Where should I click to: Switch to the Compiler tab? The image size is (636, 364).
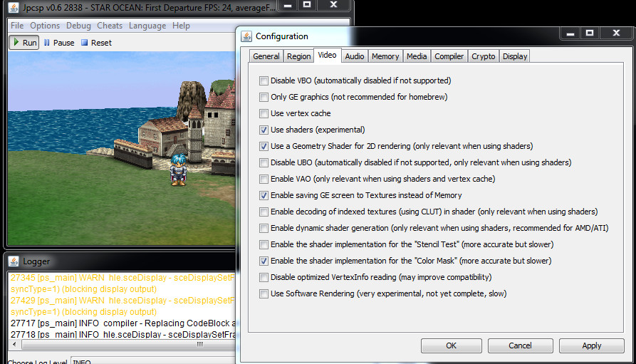click(449, 56)
